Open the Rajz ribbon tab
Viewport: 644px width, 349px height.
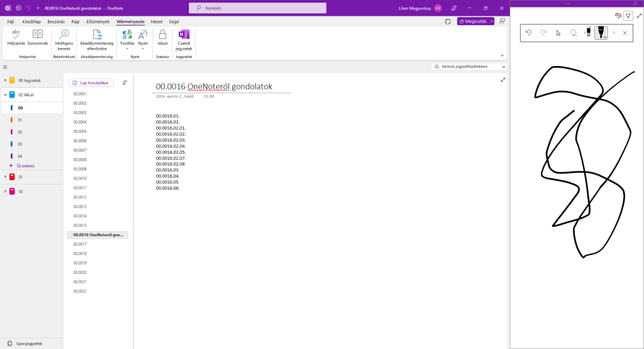tap(75, 21)
